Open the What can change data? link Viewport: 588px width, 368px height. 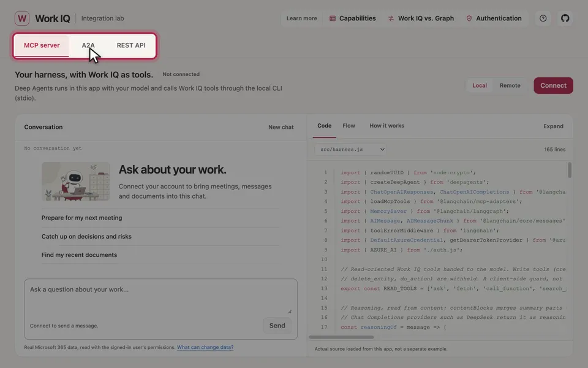pyautogui.click(x=205, y=347)
